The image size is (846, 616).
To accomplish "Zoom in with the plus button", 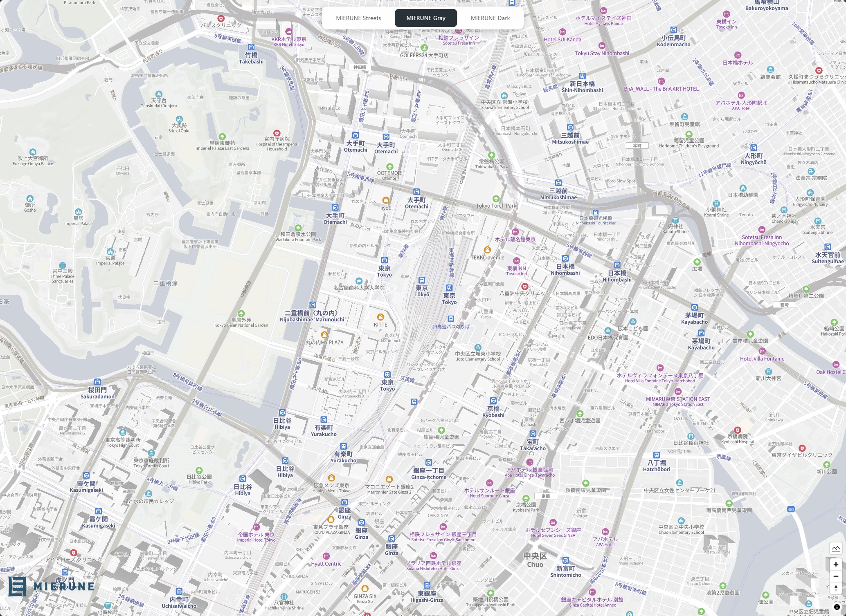I will [x=836, y=564].
